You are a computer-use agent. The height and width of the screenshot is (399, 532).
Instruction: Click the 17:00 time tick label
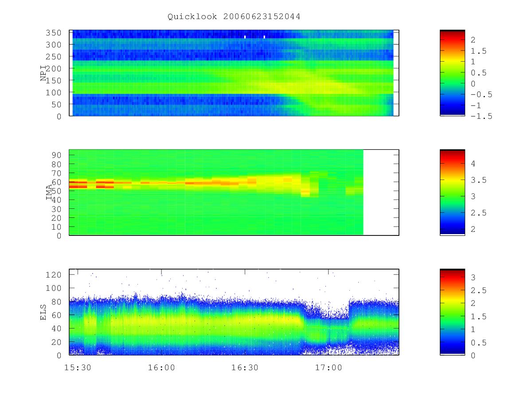(329, 368)
